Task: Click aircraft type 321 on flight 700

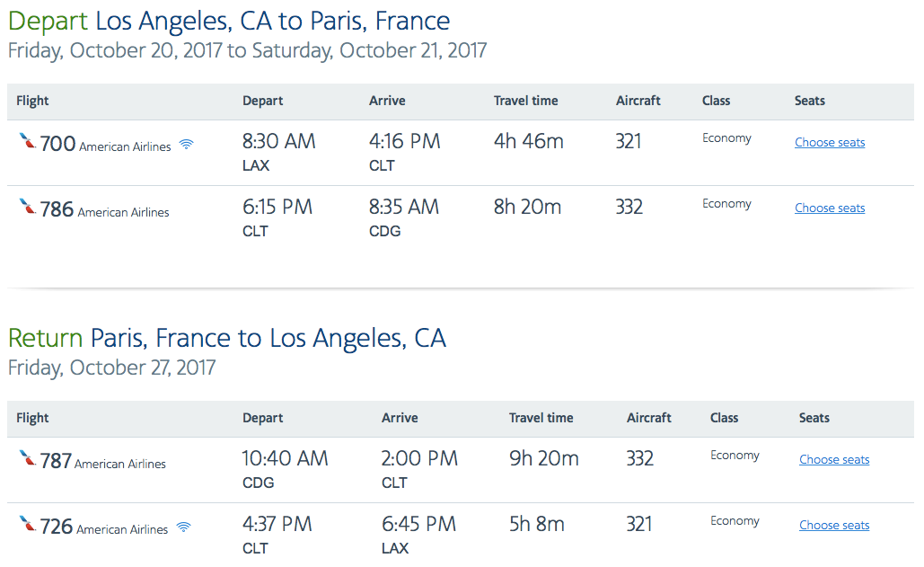Action: coord(629,141)
